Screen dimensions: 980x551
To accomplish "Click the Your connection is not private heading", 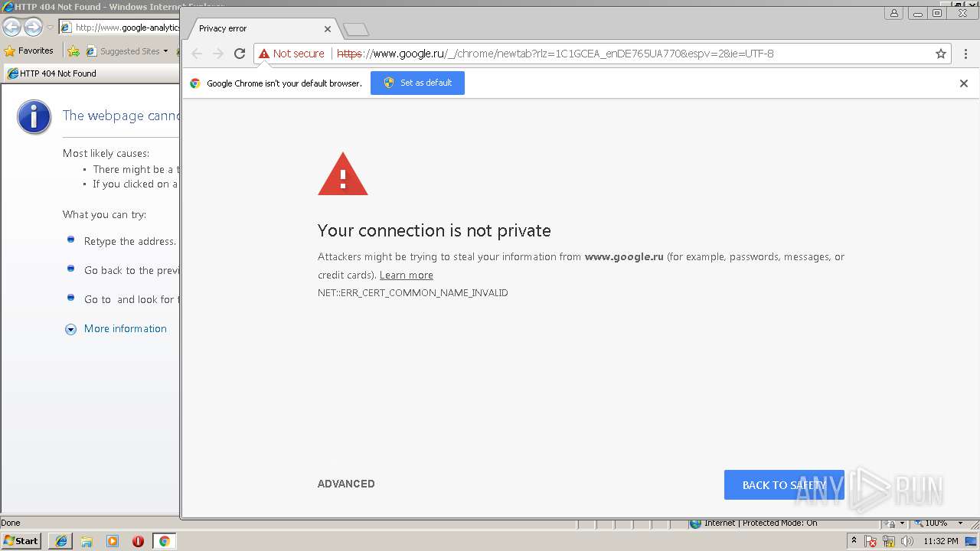I will 434,230.
